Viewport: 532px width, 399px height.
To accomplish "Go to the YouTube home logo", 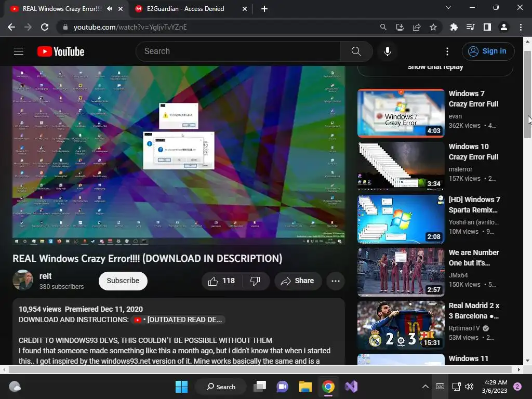I will (x=61, y=51).
